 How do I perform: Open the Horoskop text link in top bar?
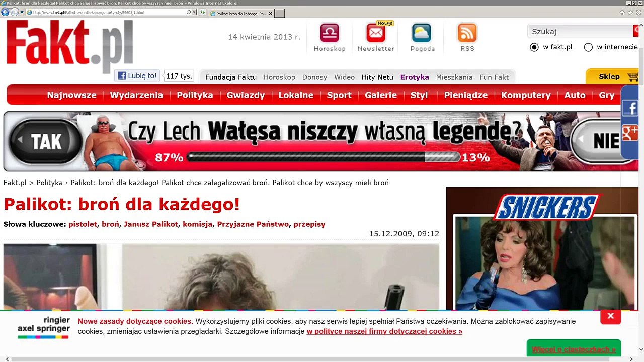(x=279, y=77)
